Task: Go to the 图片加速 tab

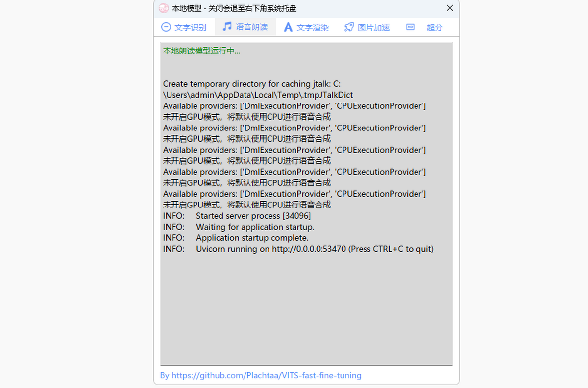Action: coord(373,27)
